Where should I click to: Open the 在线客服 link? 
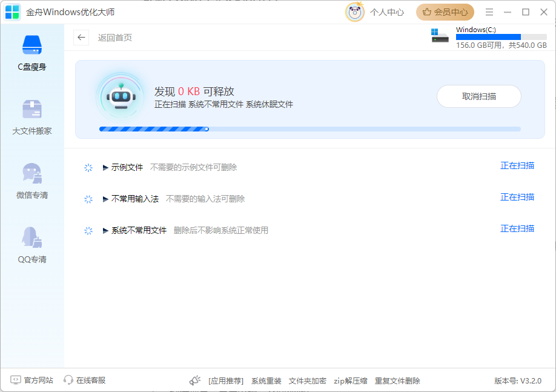coord(91,380)
